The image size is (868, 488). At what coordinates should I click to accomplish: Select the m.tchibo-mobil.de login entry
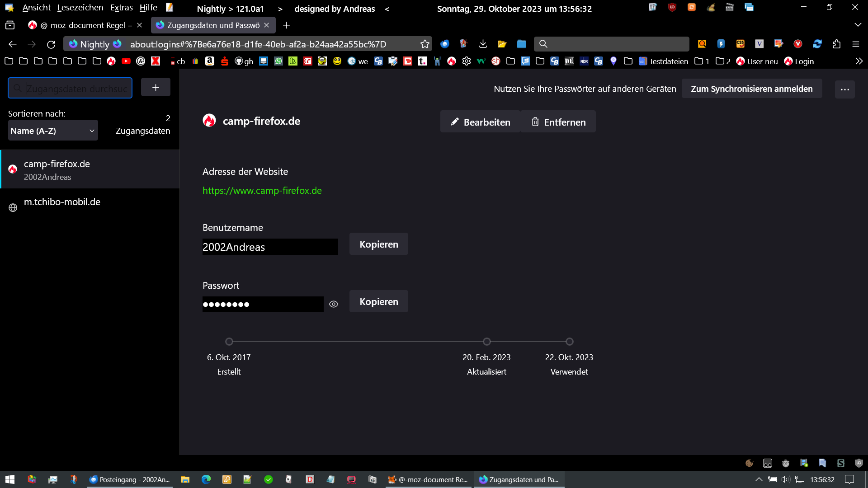[x=62, y=202]
